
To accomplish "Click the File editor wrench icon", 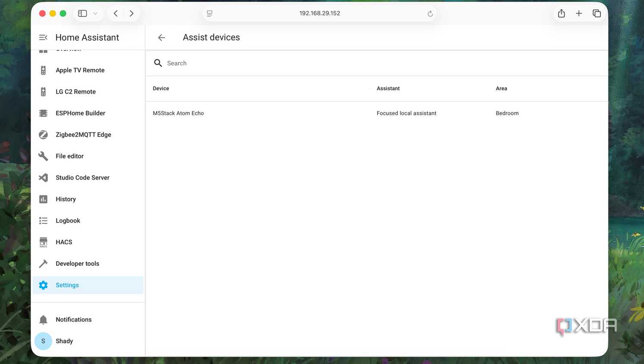I will tap(43, 156).
